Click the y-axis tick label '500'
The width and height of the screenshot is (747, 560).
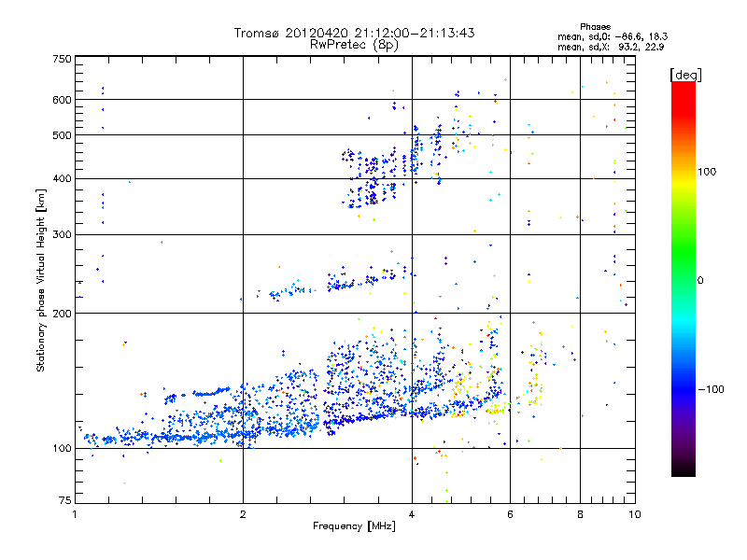(62, 135)
